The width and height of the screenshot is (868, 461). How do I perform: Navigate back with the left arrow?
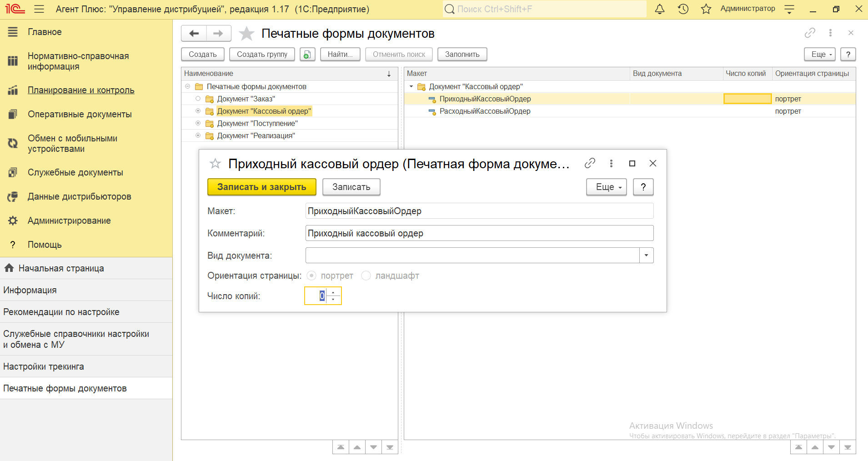[194, 33]
